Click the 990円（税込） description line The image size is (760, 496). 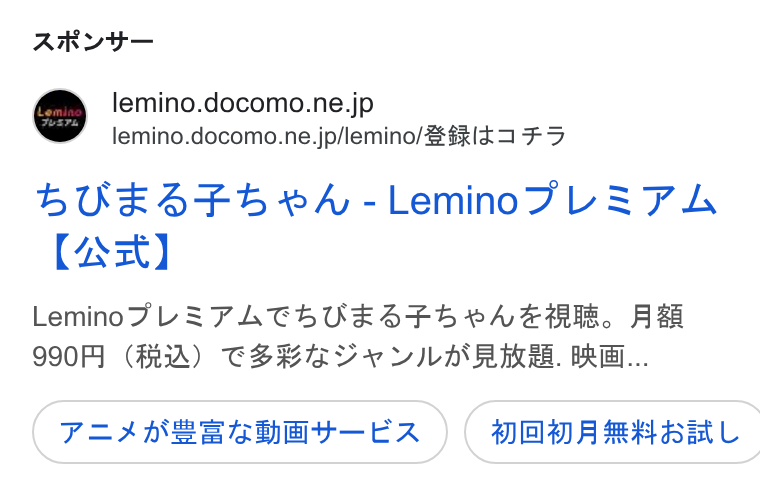340,357
